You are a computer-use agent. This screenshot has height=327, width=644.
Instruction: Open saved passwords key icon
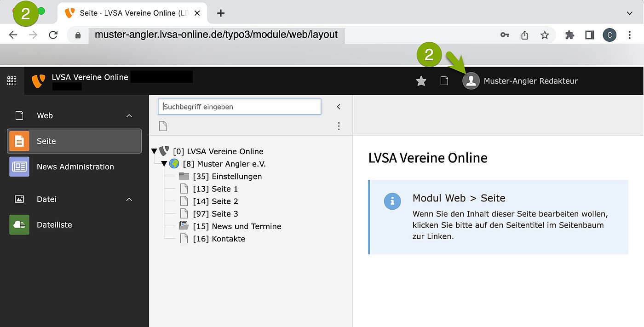point(505,35)
